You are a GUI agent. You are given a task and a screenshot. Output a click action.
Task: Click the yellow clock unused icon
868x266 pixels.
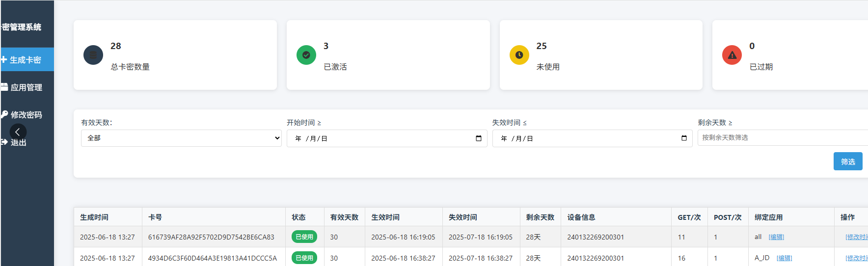click(x=519, y=55)
